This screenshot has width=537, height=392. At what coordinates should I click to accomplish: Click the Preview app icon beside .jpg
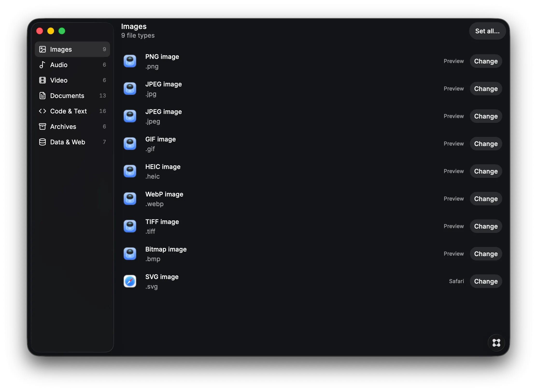(x=130, y=89)
